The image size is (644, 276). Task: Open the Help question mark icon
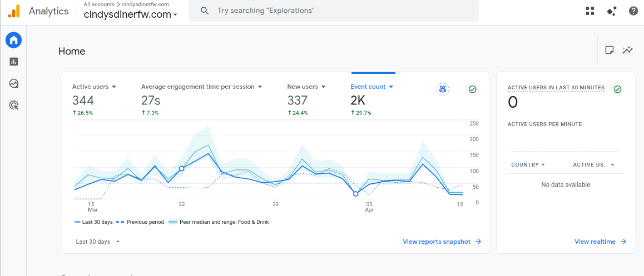tap(633, 11)
